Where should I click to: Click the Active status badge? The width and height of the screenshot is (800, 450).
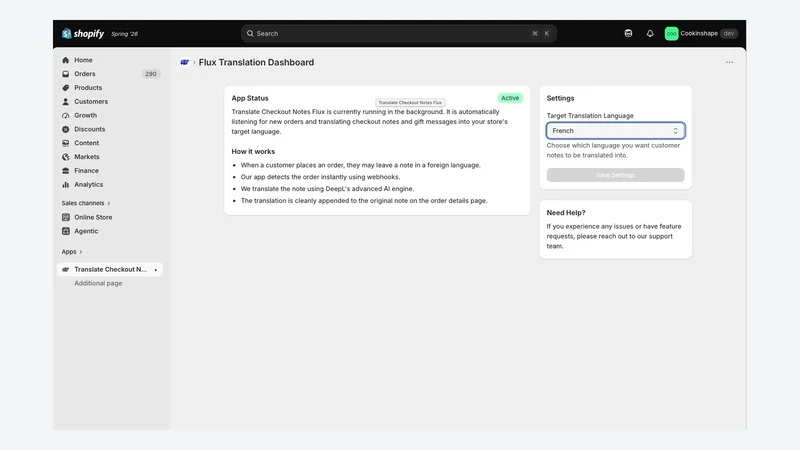[x=510, y=98]
